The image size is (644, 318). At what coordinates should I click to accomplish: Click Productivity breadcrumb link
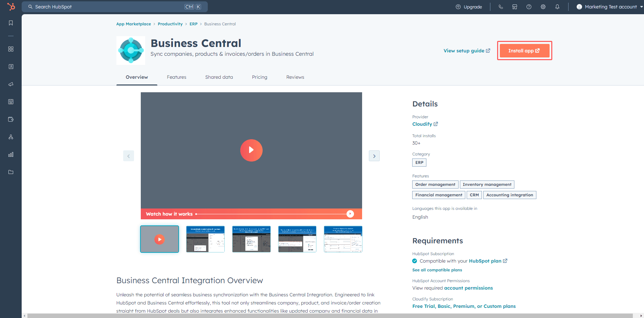[x=170, y=24]
